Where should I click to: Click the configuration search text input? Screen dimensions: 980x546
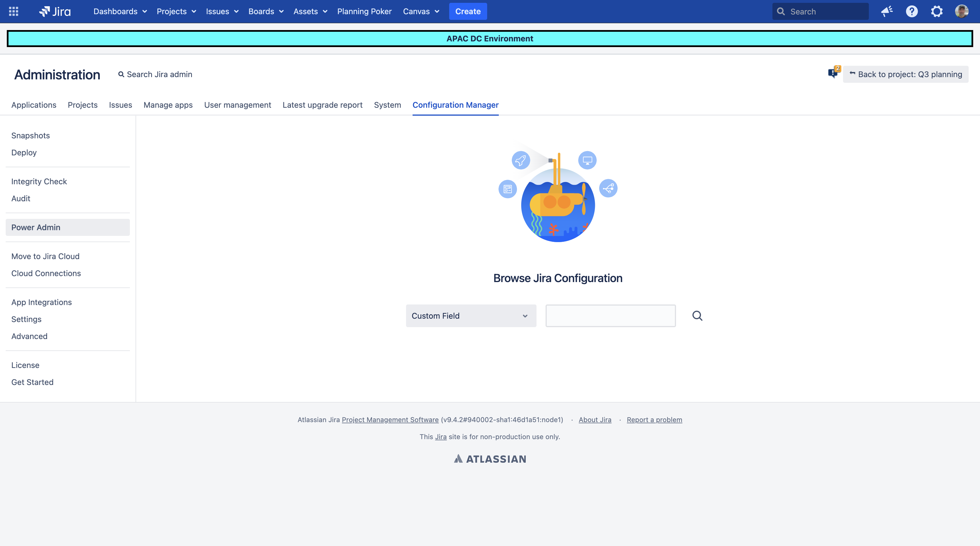tap(611, 316)
